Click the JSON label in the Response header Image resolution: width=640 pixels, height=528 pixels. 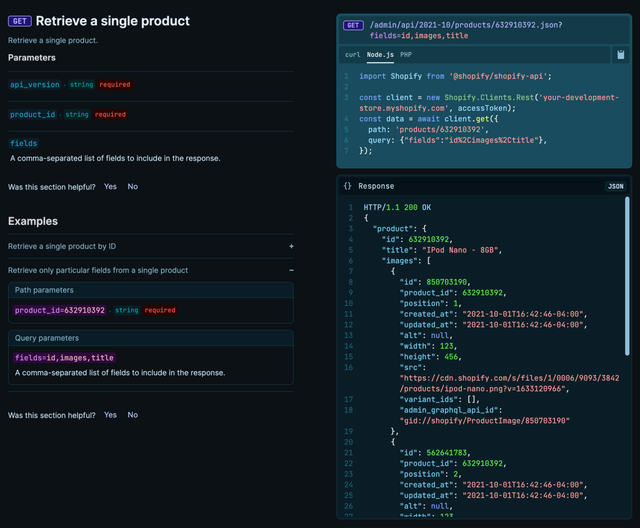coord(616,186)
